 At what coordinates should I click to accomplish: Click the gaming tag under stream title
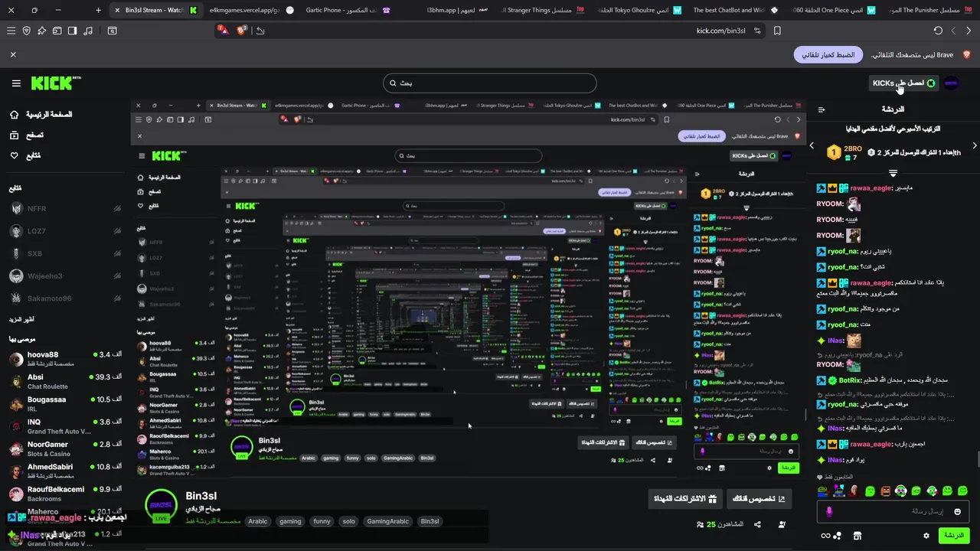click(x=290, y=521)
